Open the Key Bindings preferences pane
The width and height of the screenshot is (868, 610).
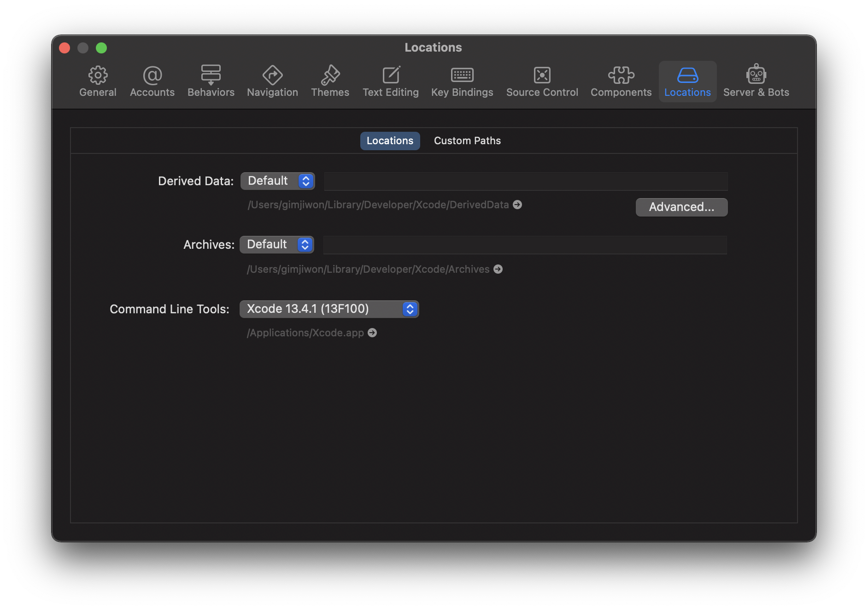point(462,82)
